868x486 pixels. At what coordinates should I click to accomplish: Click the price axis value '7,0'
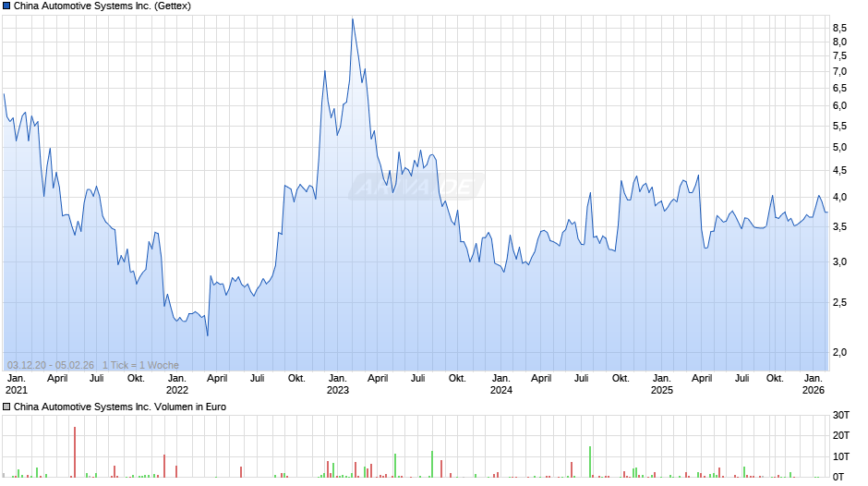click(839, 71)
